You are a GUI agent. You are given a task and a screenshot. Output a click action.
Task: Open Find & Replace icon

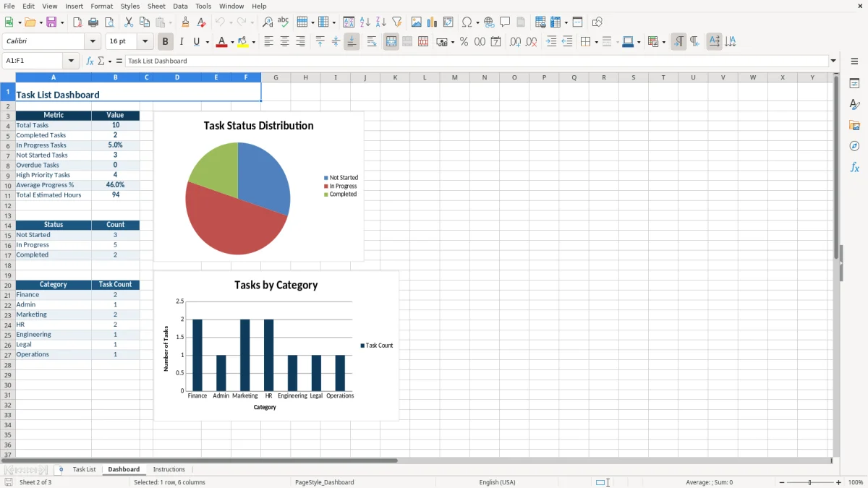268,22
